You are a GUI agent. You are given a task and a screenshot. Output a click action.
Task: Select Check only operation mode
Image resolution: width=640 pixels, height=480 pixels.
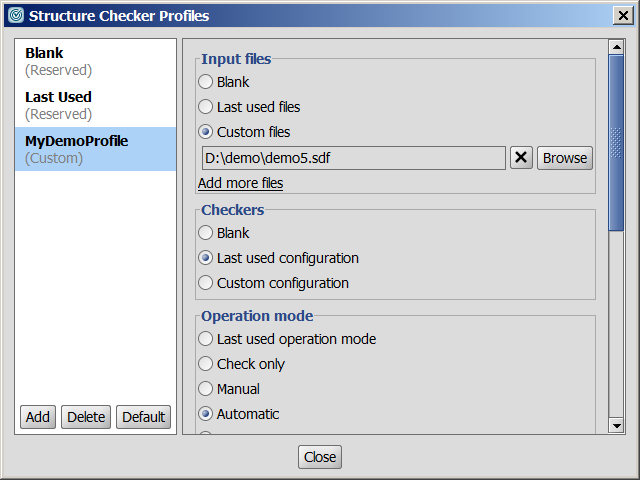[206, 364]
